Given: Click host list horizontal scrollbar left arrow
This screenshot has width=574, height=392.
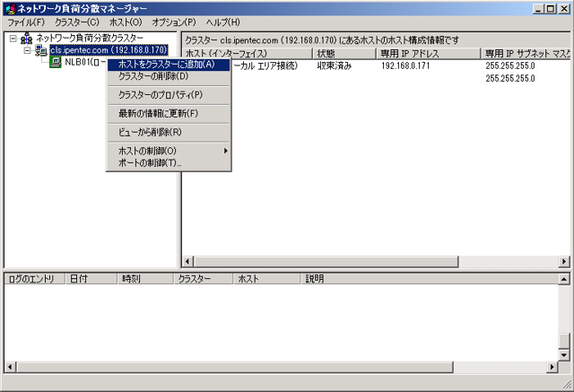Looking at the screenshot, I should pyautogui.click(x=187, y=261).
